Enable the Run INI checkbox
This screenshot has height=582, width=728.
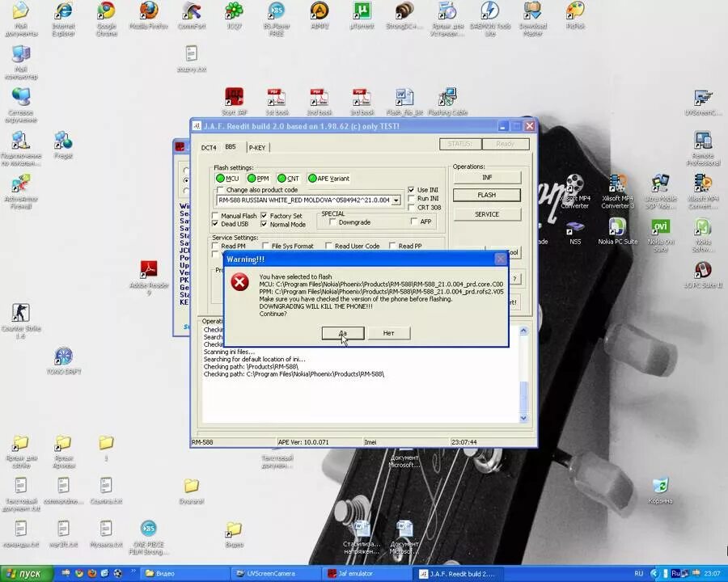(411, 198)
